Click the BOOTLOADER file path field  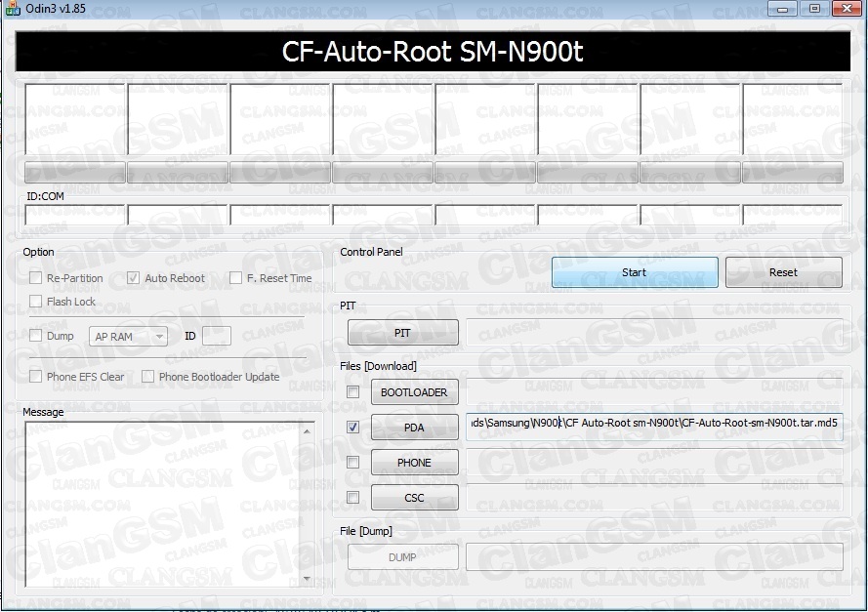654,391
